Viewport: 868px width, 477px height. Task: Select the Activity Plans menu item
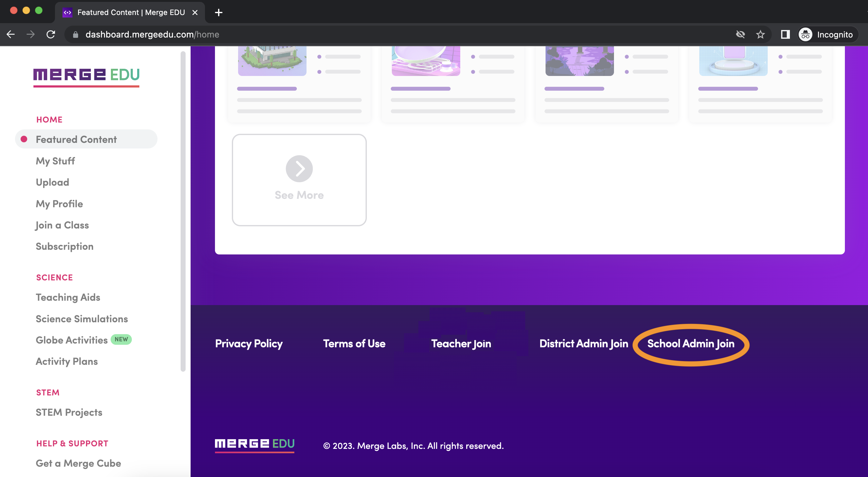click(x=66, y=361)
